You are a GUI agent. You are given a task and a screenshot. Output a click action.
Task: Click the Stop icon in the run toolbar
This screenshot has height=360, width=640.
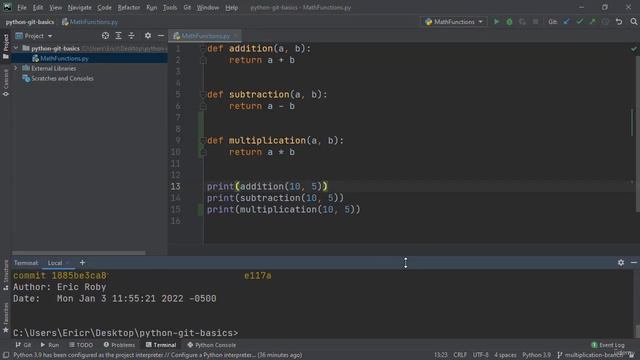pos(535,22)
